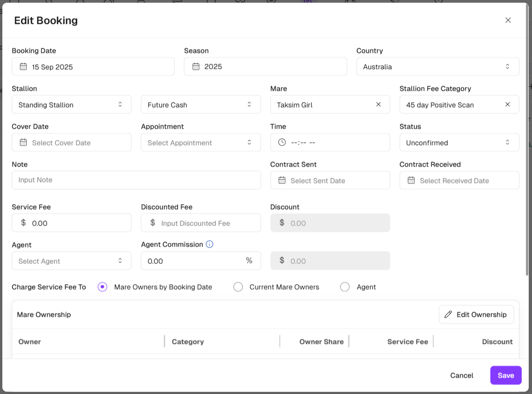532x394 pixels.
Task: Clear the Taksim Girl mare selection
Action: coord(379,104)
